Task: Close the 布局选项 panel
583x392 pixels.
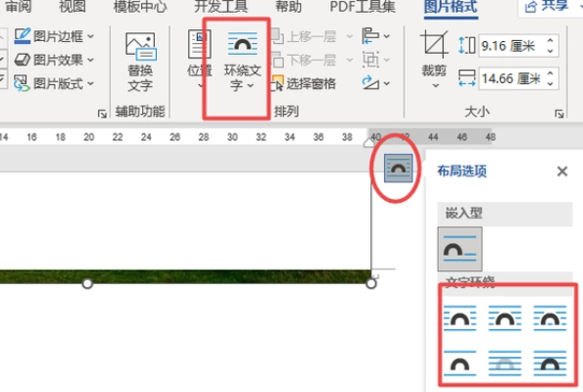Action: (x=562, y=171)
